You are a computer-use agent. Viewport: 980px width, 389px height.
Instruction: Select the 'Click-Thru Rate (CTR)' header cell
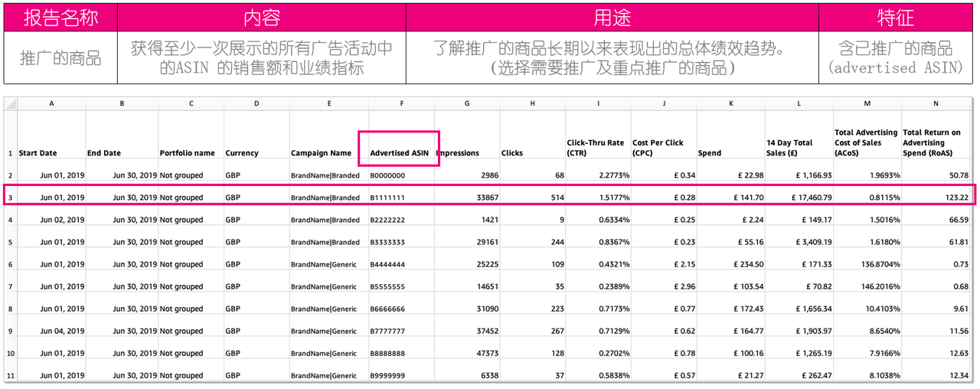[x=597, y=147]
